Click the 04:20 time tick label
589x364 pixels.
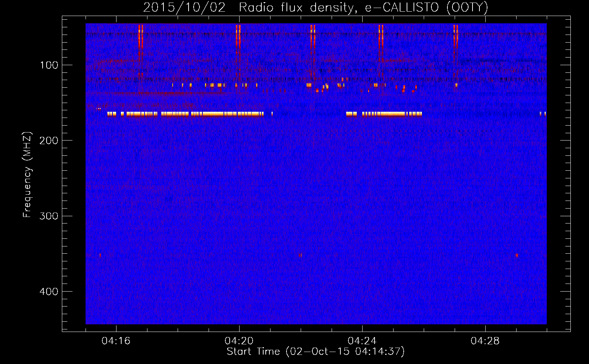tap(239, 341)
